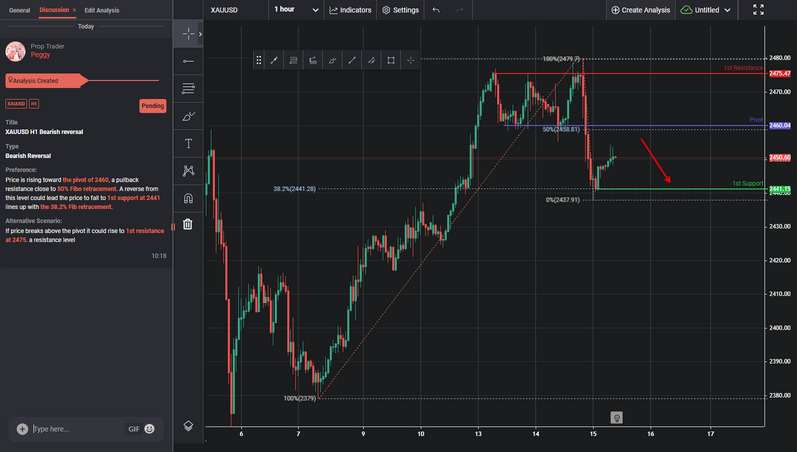Image resolution: width=798 pixels, height=452 pixels.
Task: Expand the crosshair tool options arrow
Action: [x=201, y=34]
